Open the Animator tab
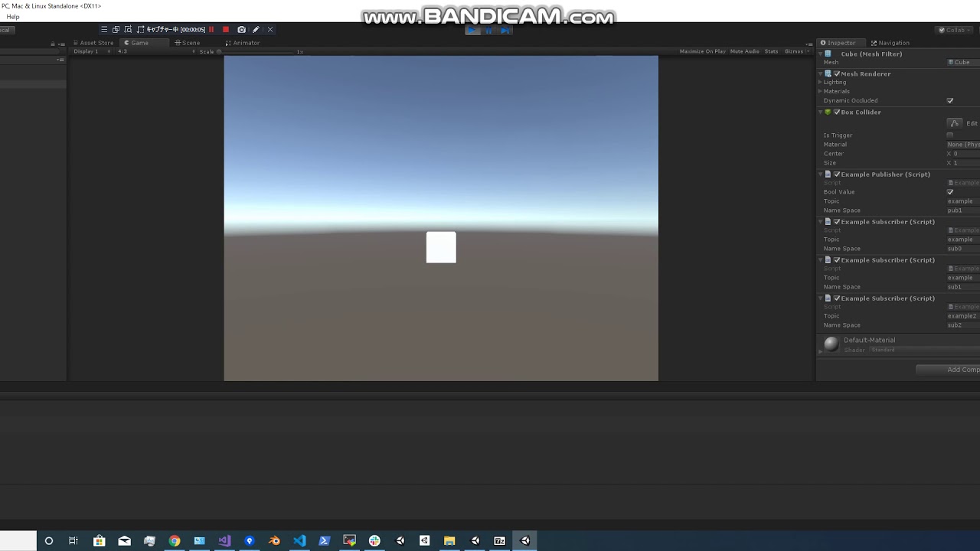 [243, 43]
